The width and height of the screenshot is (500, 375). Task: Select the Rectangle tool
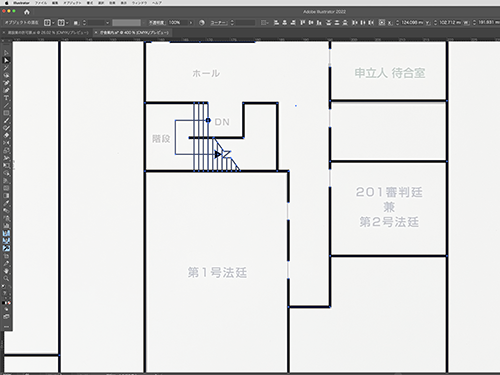(6, 113)
